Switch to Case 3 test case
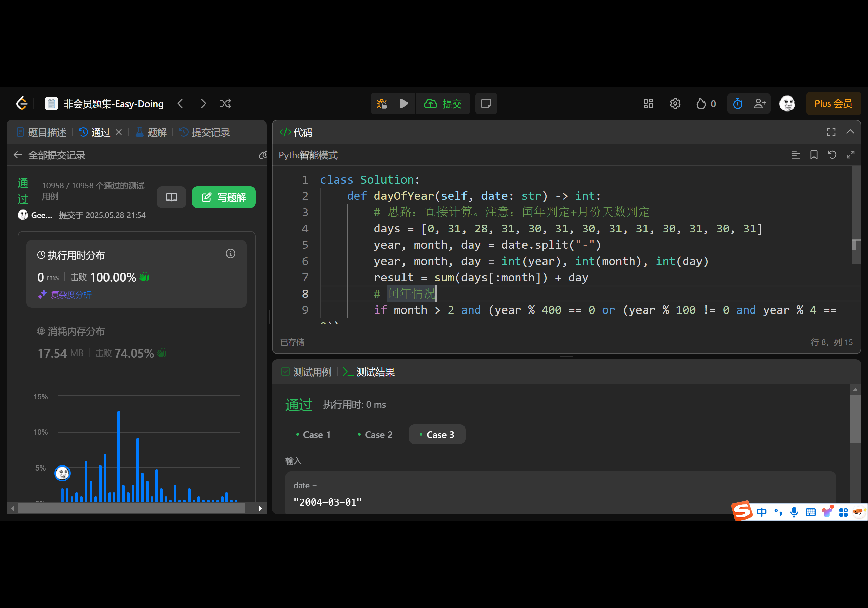Screen dimensions: 868x608 (x=437, y=435)
